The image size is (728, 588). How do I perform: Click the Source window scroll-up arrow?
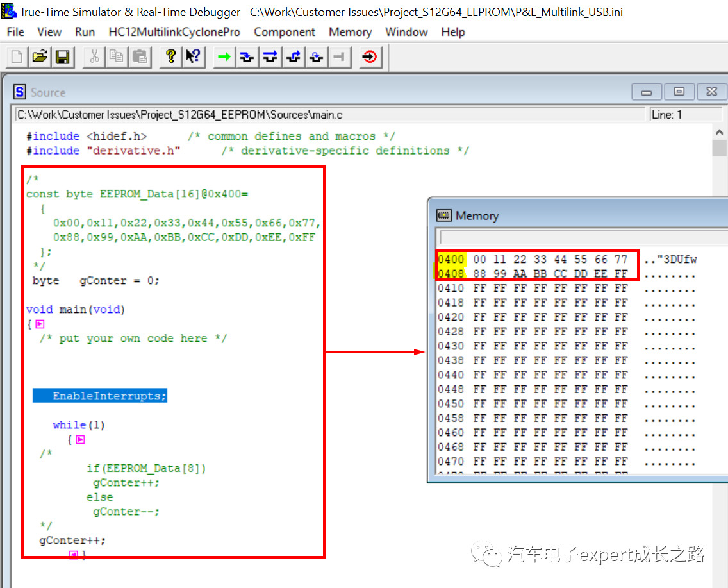719,132
